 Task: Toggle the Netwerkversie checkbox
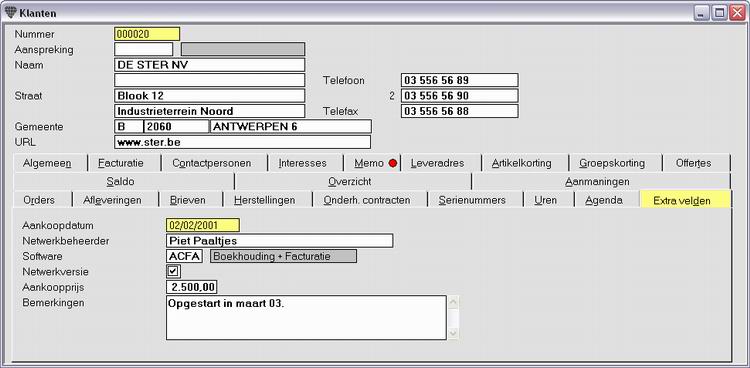tap(173, 271)
